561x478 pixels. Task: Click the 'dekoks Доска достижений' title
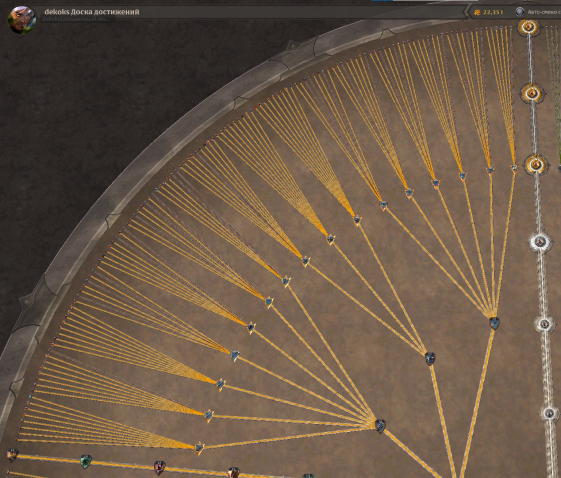click(x=92, y=12)
